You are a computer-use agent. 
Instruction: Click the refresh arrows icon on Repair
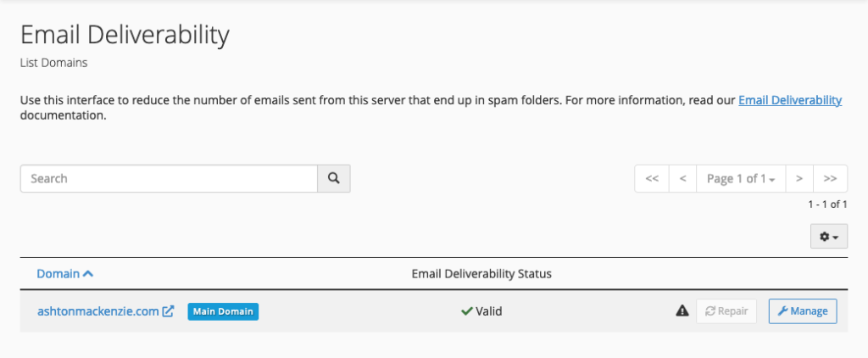(x=710, y=311)
